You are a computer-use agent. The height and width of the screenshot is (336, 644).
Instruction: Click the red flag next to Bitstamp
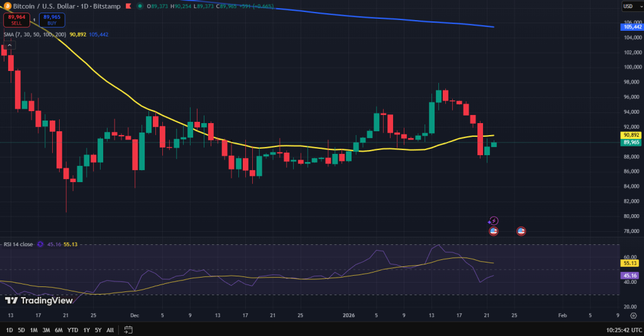click(x=128, y=6)
